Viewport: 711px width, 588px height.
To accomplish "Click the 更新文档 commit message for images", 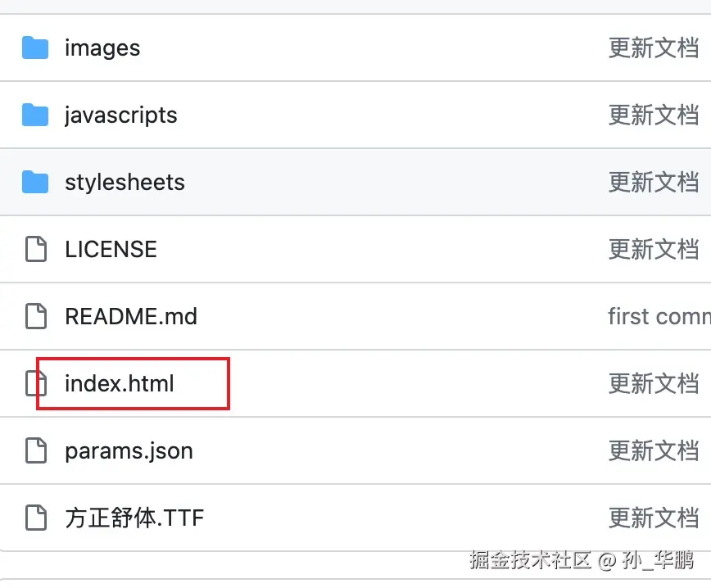I will [x=653, y=47].
